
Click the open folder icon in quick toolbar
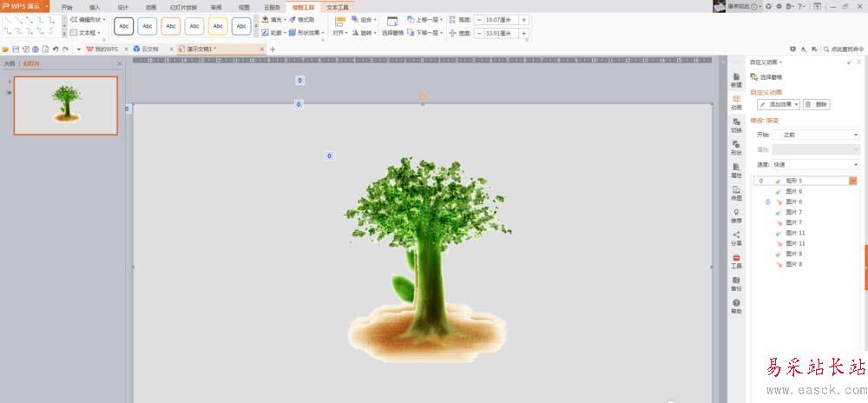(x=5, y=50)
